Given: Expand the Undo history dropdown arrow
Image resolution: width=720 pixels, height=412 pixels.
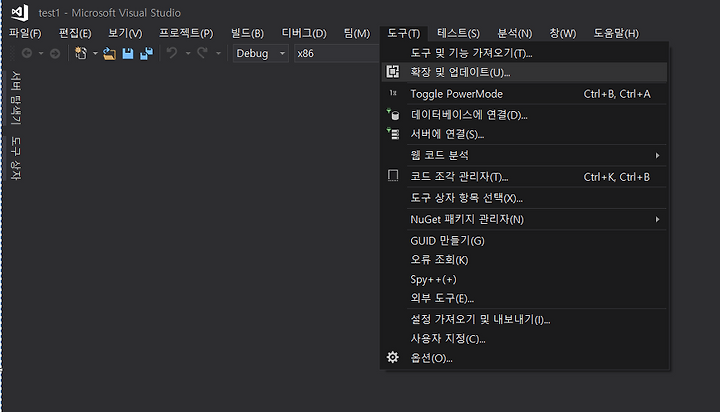Looking at the screenshot, I should pyautogui.click(x=188, y=53).
